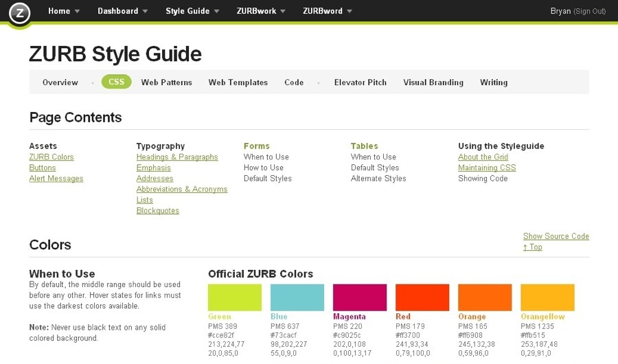Click the user name Bryan
This screenshot has width=618, height=364.
tap(560, 11)
